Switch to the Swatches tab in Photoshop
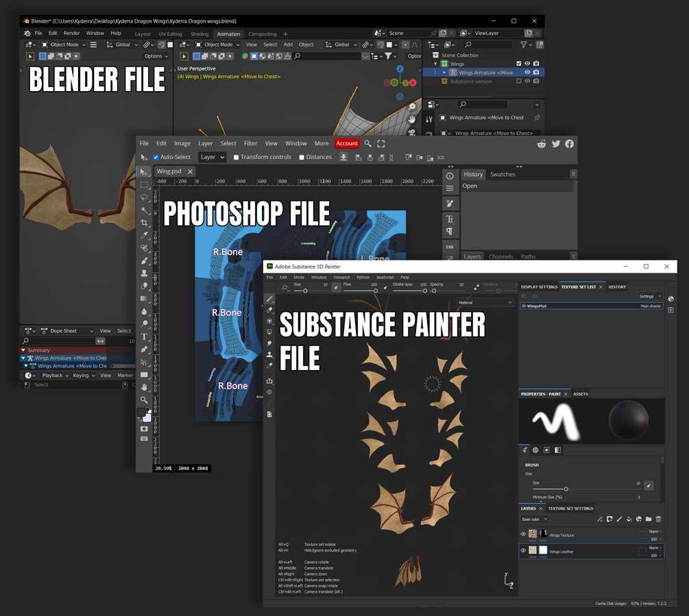This screenshot has height=616, width=689. pos(503,174)
